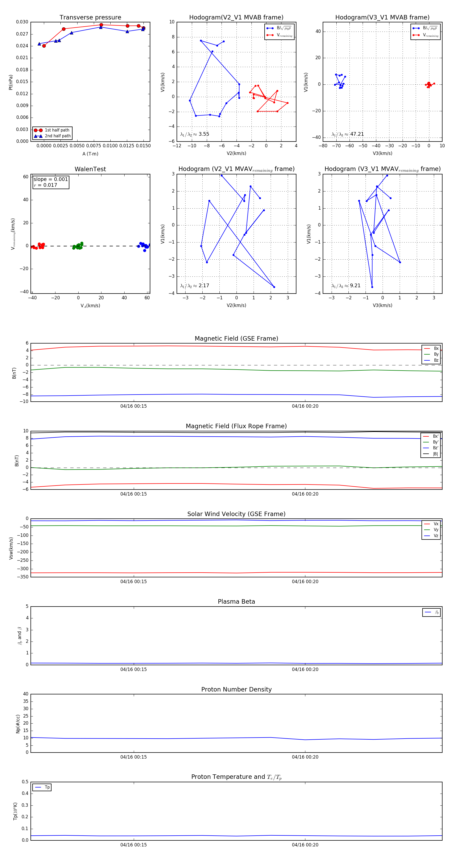
Task: Click the 'A (T·m)' x-axis label
Action: (x=90, y=154)
